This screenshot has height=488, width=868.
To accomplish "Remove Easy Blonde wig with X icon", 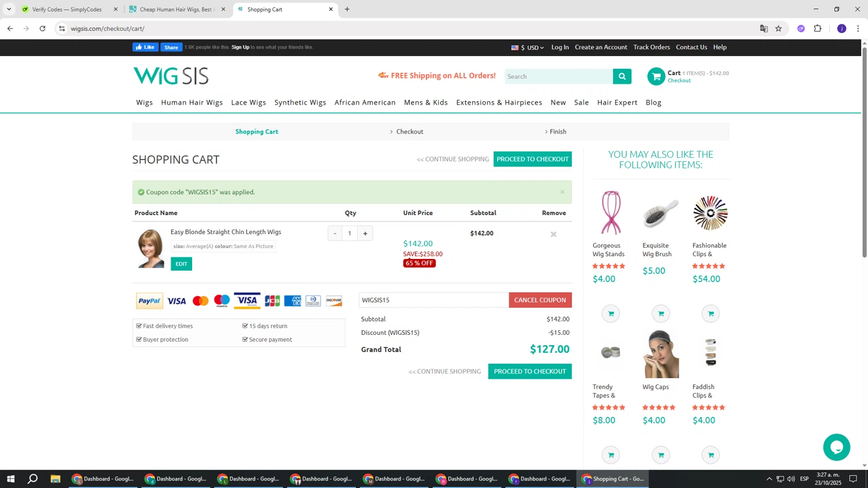I will tap(553, 234).
